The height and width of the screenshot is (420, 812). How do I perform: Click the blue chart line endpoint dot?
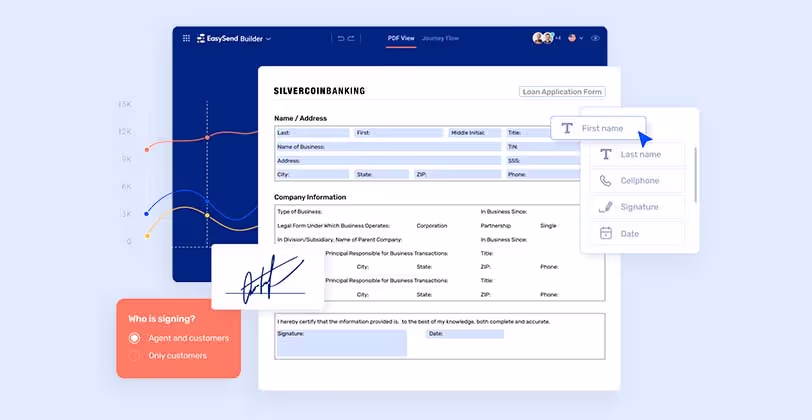click(147, 213)
